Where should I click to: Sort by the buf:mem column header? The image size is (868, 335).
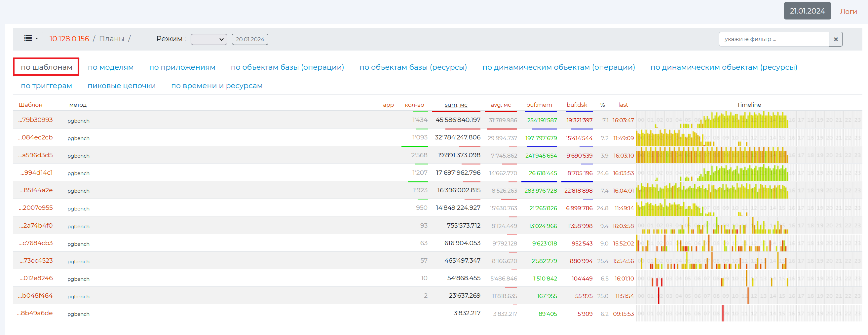(x=539, y=105)
